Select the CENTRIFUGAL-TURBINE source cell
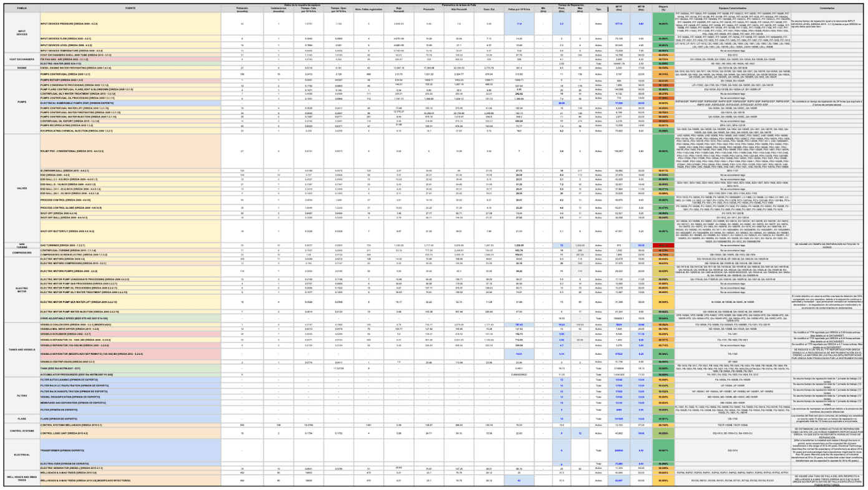868x490 pixels. click(x=130, y=250)
